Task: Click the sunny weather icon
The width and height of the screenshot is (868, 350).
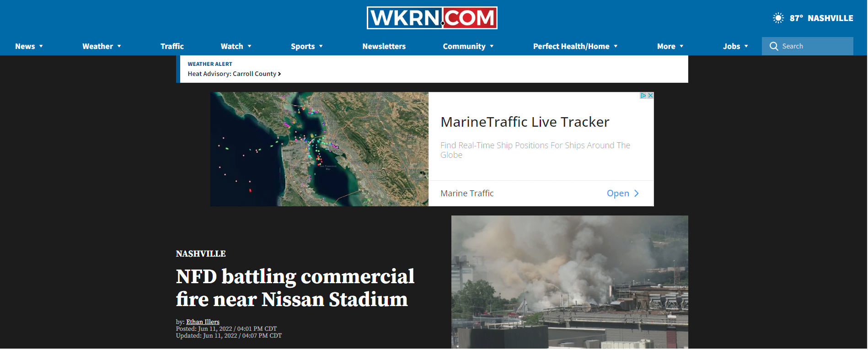Action: [x=778, y=18]
